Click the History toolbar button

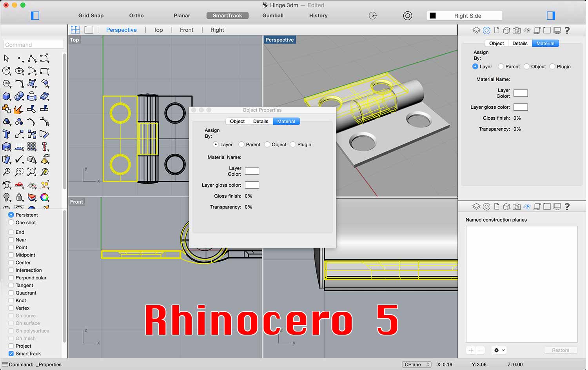(x=318, y=16)
